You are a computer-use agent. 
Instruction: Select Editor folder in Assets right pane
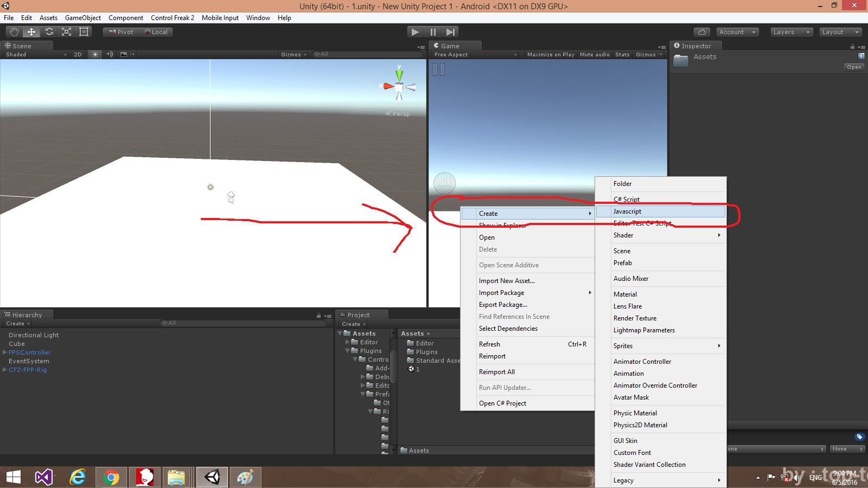(420, 343)
